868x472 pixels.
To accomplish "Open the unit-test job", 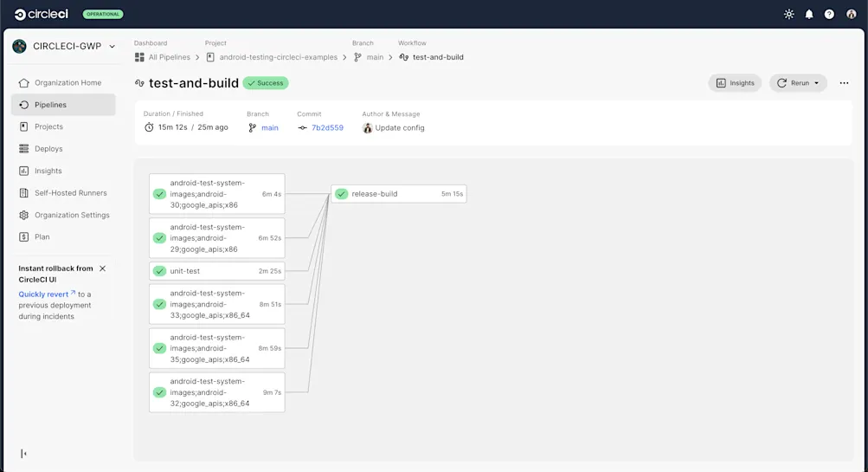I will tap(217, 271).
